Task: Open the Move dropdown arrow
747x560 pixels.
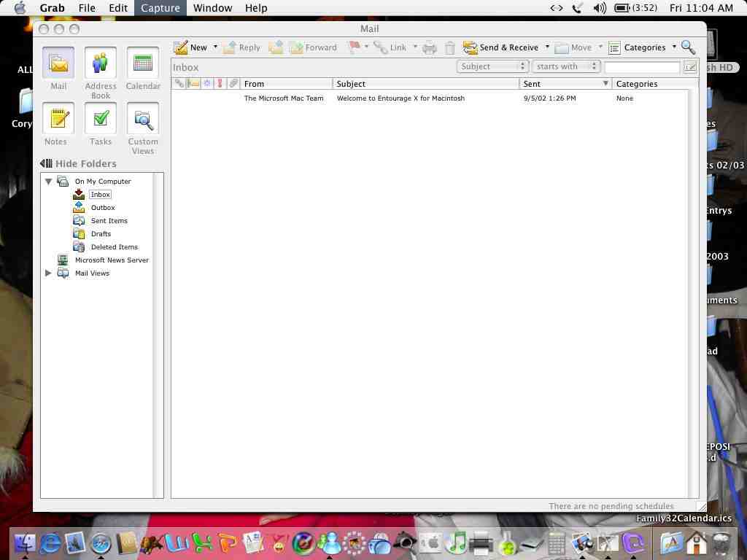Action: point(600,47)
